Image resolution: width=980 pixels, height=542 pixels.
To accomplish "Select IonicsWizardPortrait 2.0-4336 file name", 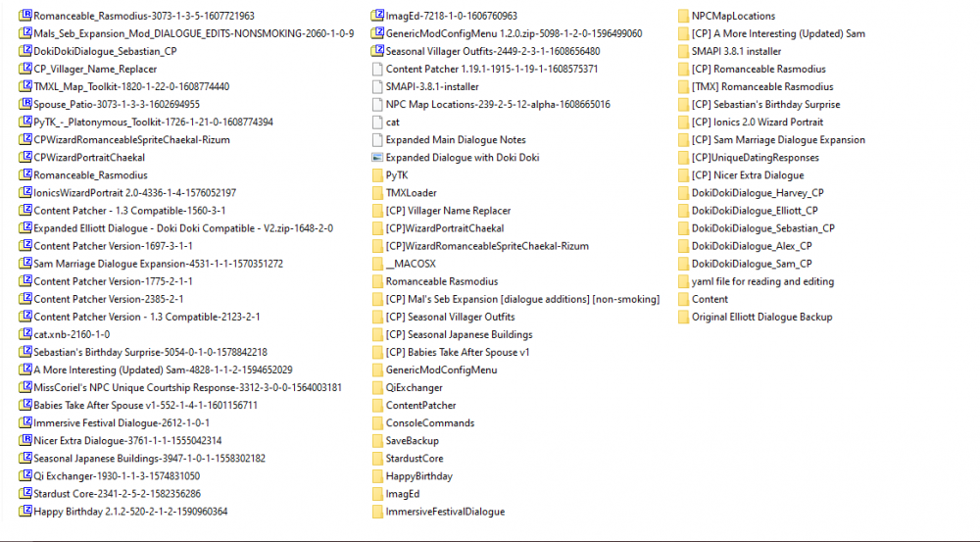I will tap(135, 192).
